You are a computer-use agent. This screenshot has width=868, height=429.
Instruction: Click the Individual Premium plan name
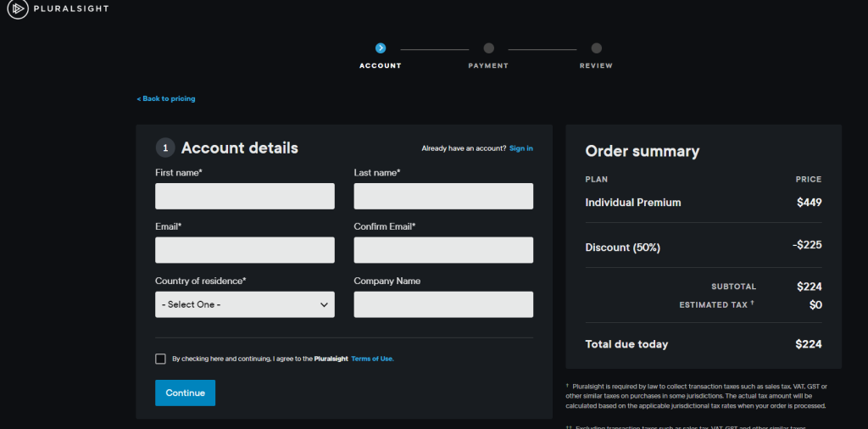[x=633, y=203]
